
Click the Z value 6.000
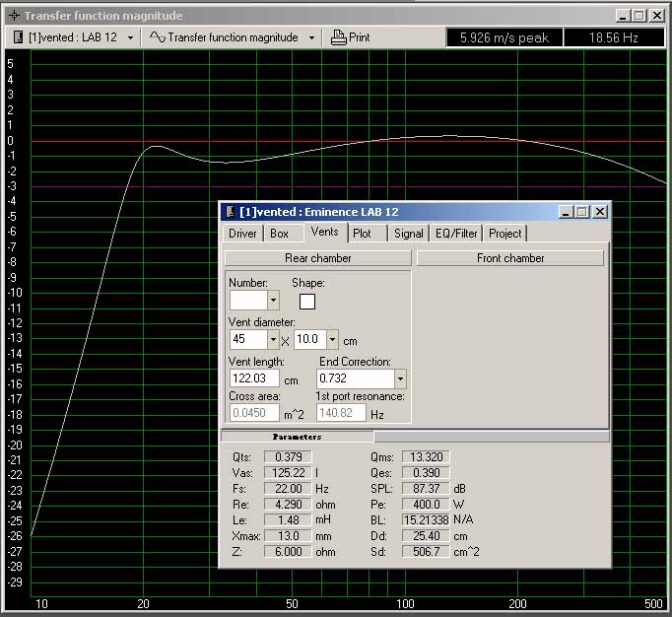pyautogui.click(x=288, y=551)
